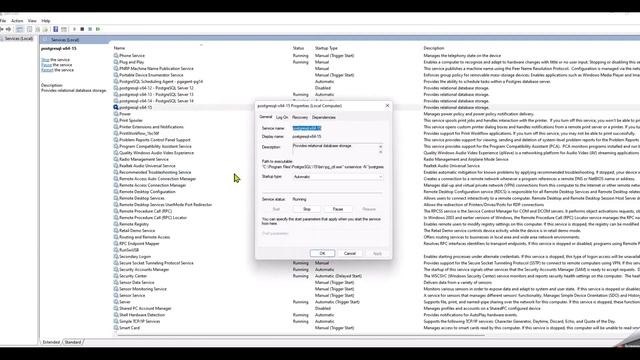The image size is (640, 360).
Task: Click the Stop Service square icon in toolbar
Action: coord(82,29)
